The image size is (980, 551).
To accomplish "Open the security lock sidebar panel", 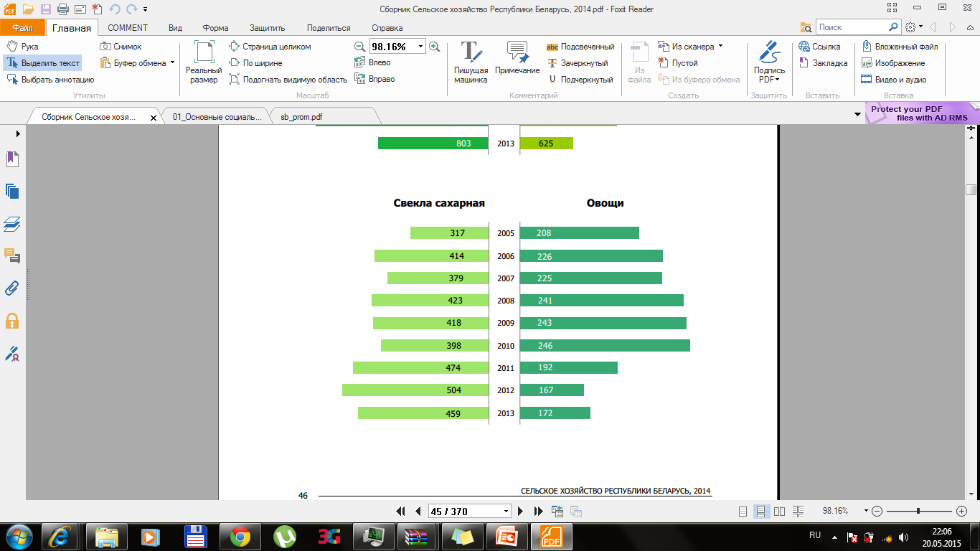I will pos(12,321).
